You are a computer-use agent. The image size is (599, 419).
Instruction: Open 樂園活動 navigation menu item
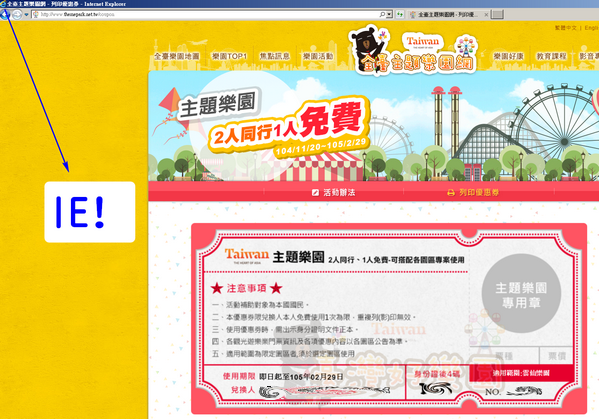(x=318, y=56)
